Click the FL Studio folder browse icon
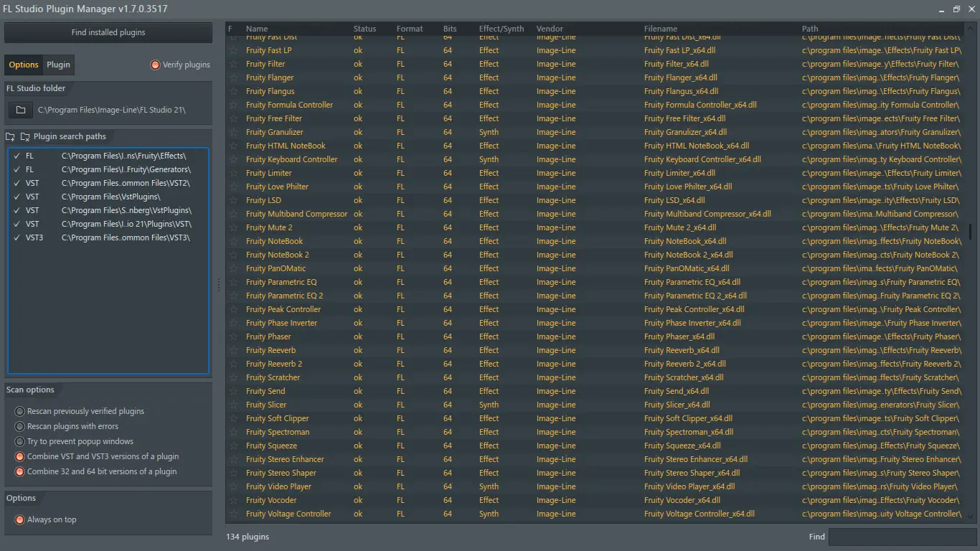 point(21,110)
